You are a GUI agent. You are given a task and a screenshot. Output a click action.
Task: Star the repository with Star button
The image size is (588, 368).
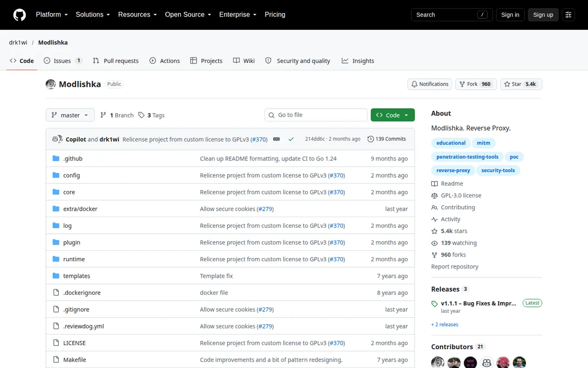pos(521,84)
